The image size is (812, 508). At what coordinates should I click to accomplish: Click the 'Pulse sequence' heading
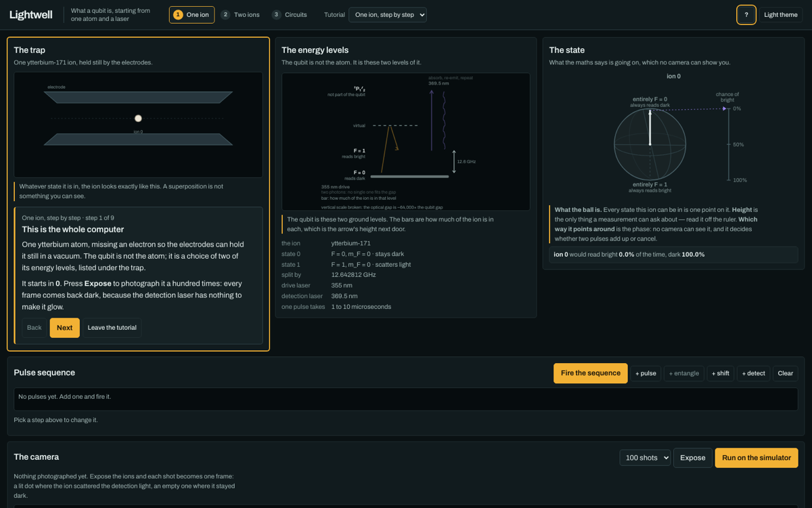pos(45,373)
